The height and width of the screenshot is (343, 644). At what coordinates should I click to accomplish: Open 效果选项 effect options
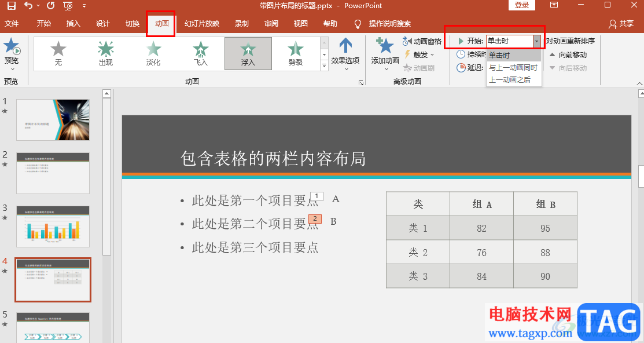(x=345, y=54)
